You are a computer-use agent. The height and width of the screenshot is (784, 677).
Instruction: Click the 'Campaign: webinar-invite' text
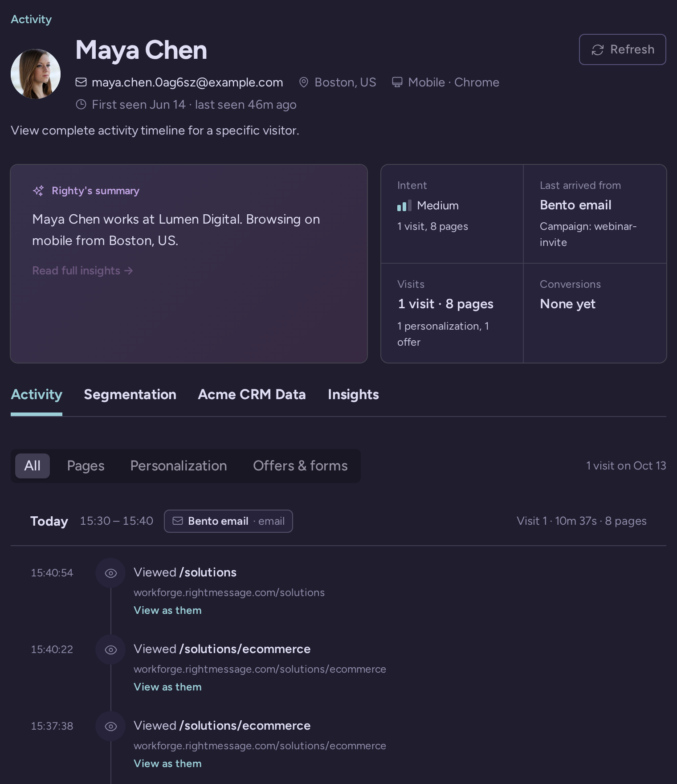point(588,234)
